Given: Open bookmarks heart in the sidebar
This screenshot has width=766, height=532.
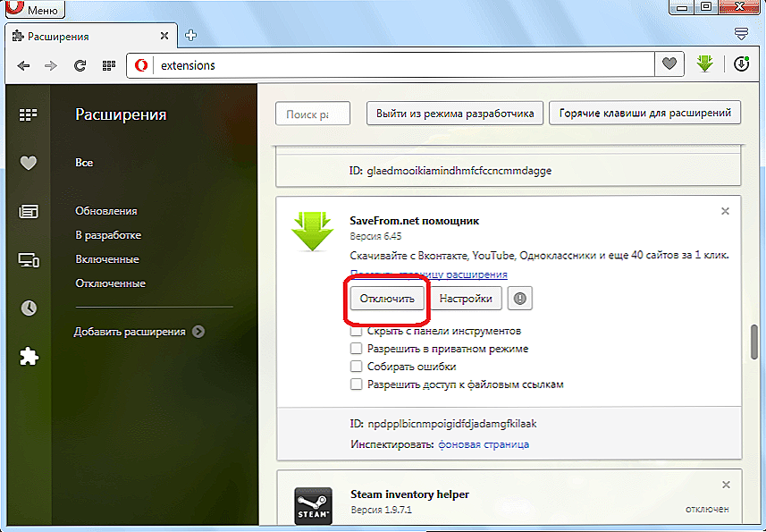Looking at the screenshot, I should [x=28, y=163].
